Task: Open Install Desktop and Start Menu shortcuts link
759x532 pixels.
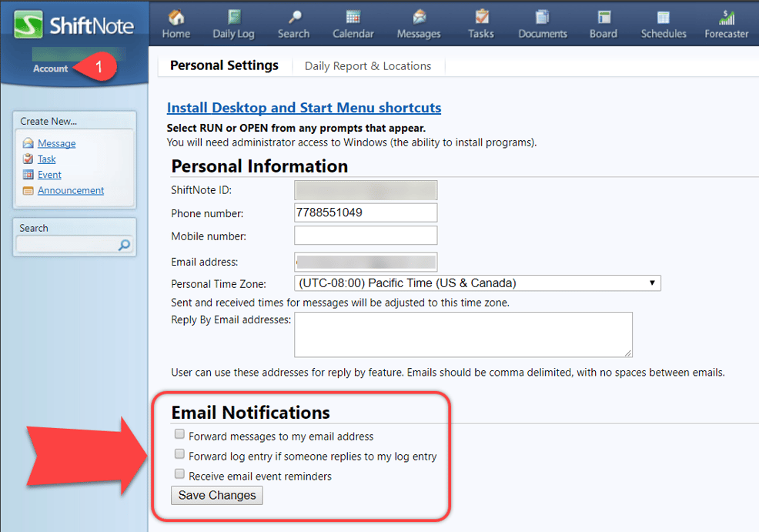Action: click(x=304, y=108)
